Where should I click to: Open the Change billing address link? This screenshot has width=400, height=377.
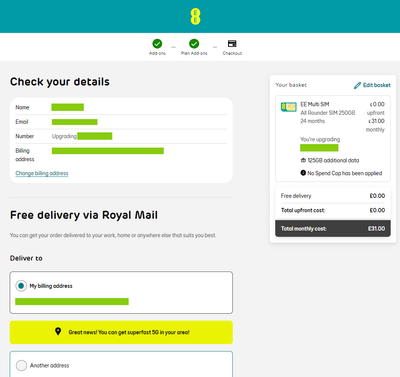click(x=42, y=173)
